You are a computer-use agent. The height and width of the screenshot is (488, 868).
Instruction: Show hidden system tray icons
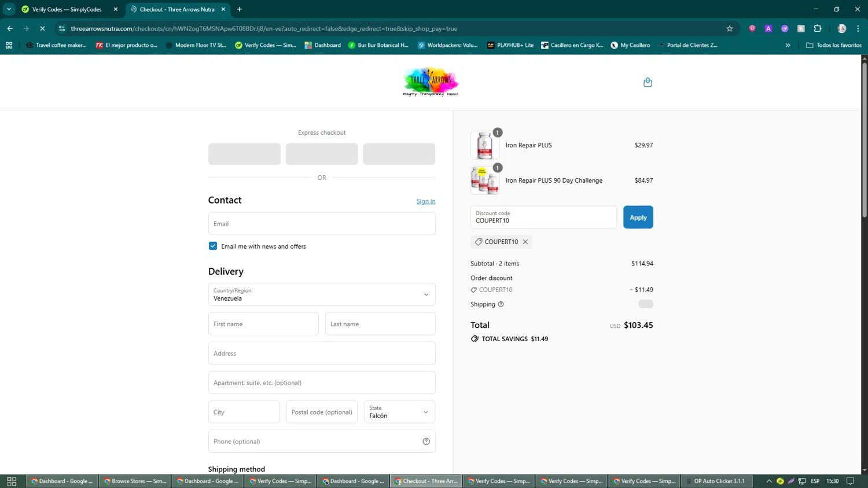[768, 481]
